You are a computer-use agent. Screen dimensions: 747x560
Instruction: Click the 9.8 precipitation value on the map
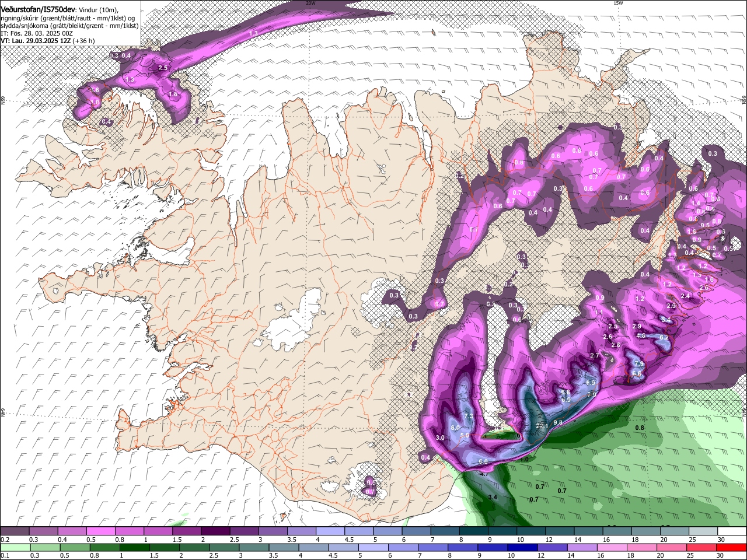pyautogui.click(x=558, y=422)
